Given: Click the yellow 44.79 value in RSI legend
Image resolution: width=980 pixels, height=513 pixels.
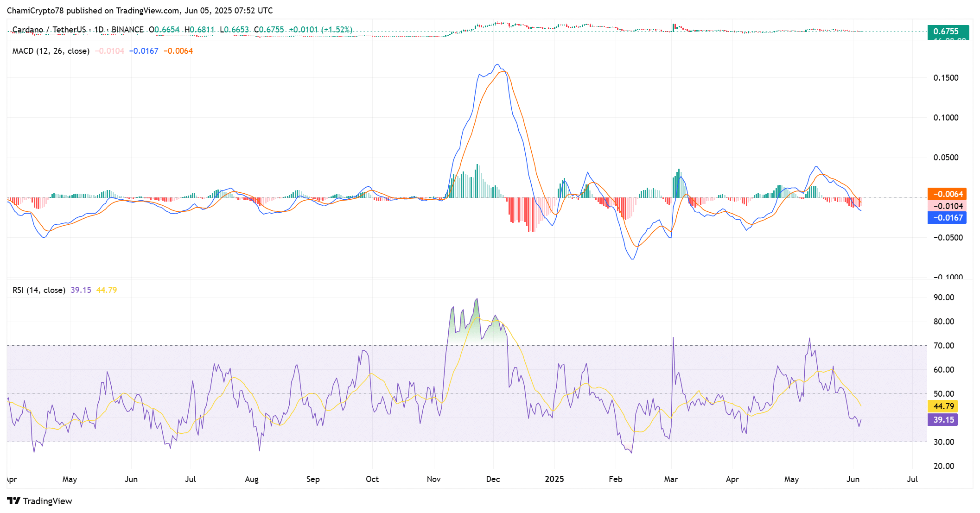Looking at the screenshot, I should coord(107,290).
